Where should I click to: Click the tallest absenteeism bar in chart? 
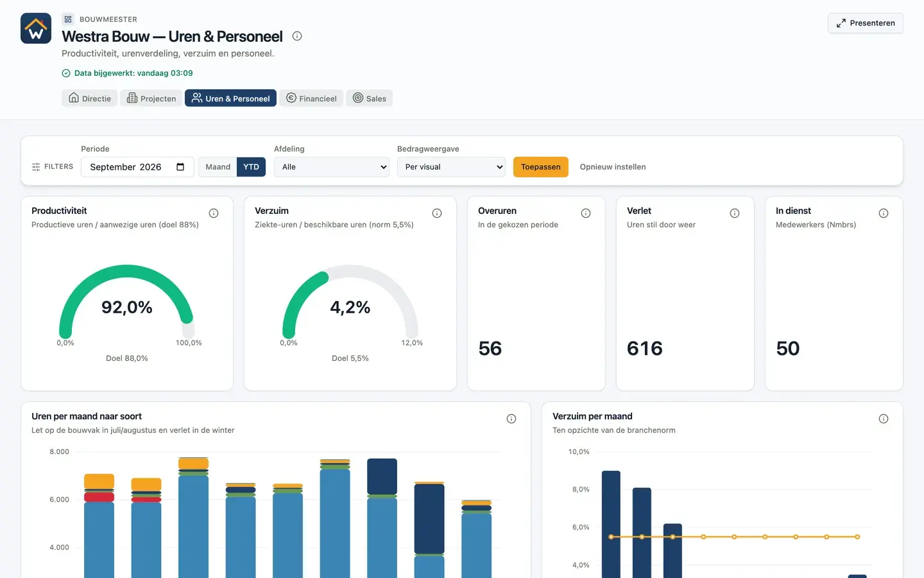[611, 524]
